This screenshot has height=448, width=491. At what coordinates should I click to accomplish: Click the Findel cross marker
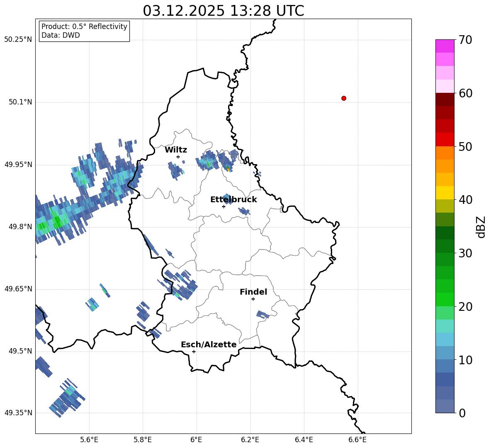point(253,299)
